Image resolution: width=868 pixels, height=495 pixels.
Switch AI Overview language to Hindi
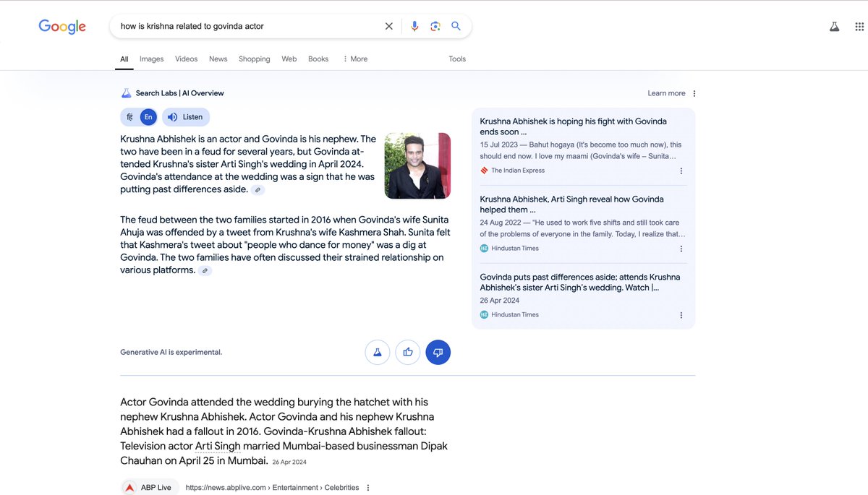click(x=129, y=117)
